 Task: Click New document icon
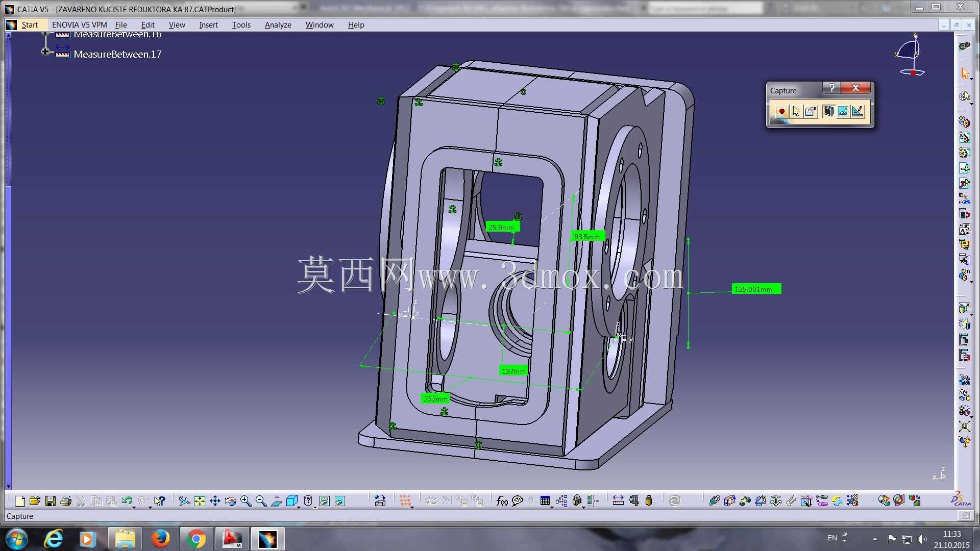point(20,501)
